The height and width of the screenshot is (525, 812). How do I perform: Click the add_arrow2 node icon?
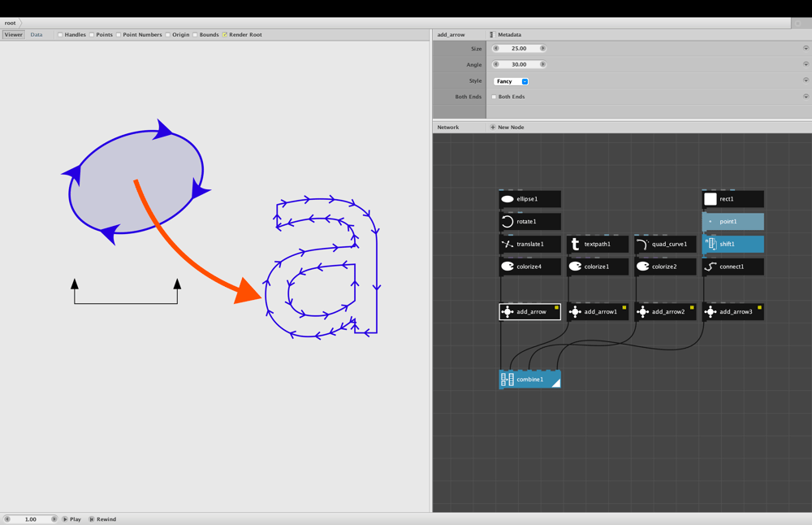[x=642, y=311]
